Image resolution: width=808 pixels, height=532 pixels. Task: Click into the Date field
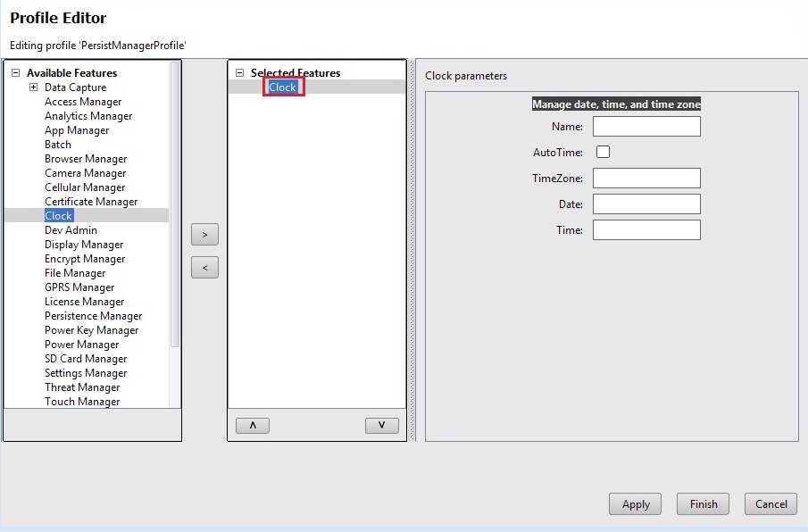point(646,204)
